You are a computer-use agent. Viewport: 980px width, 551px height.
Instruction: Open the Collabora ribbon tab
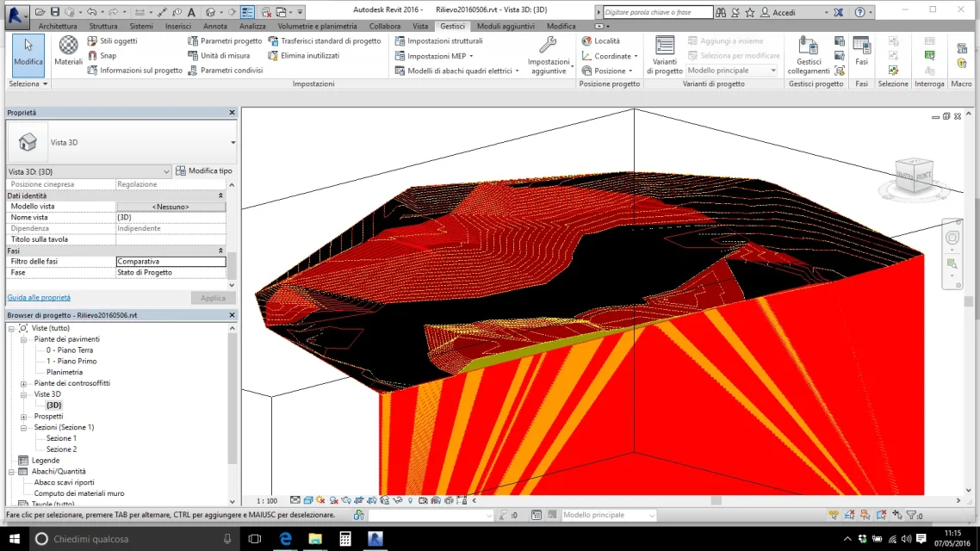pyautogui.click(x=384, y=26)
